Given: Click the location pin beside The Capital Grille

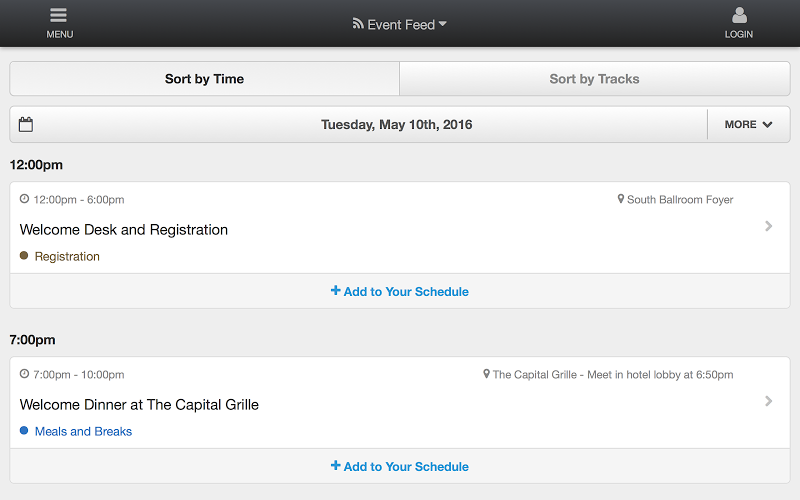Looking at the screenshot, I should [x=486, y=374].
